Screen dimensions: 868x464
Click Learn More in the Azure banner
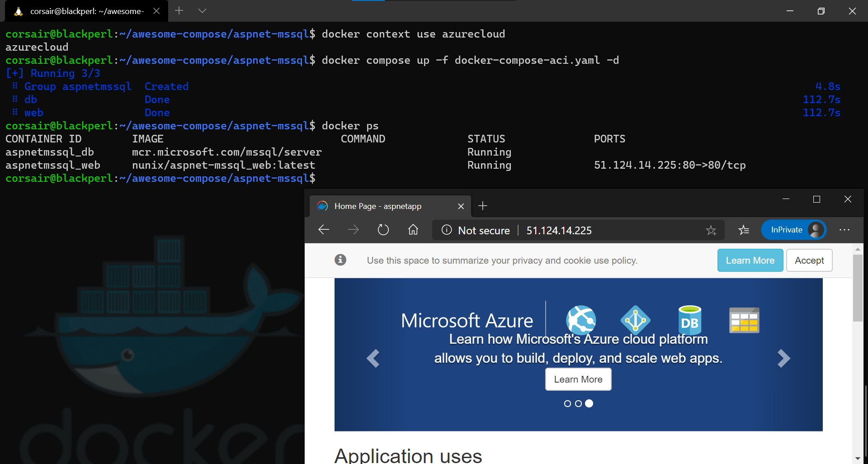point(578,379)
